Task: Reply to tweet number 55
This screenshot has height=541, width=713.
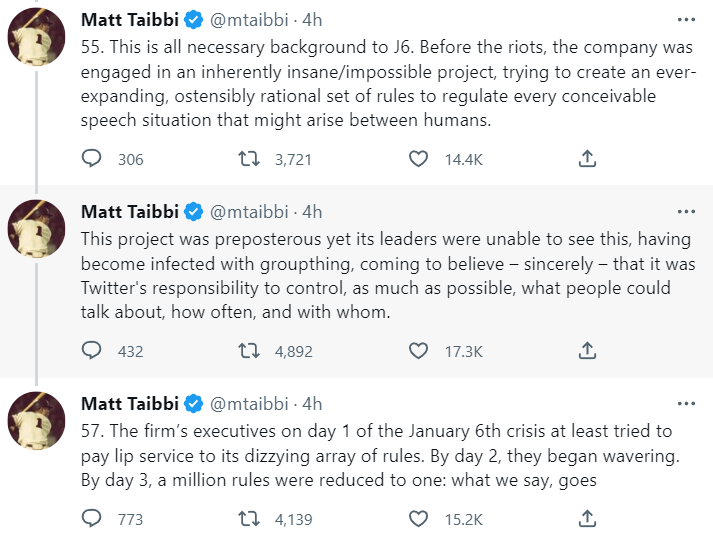Action: coord(91,159)
